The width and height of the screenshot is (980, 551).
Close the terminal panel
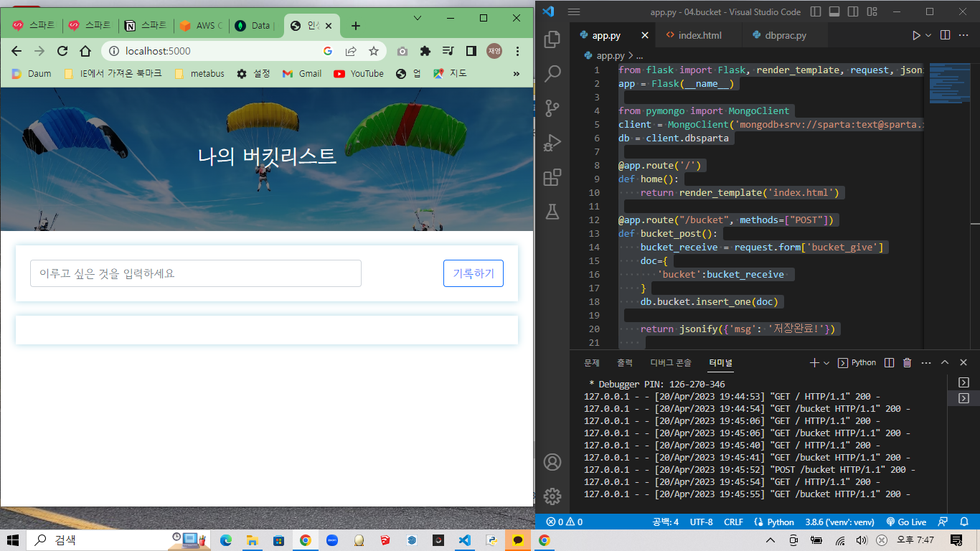[963, 363]
